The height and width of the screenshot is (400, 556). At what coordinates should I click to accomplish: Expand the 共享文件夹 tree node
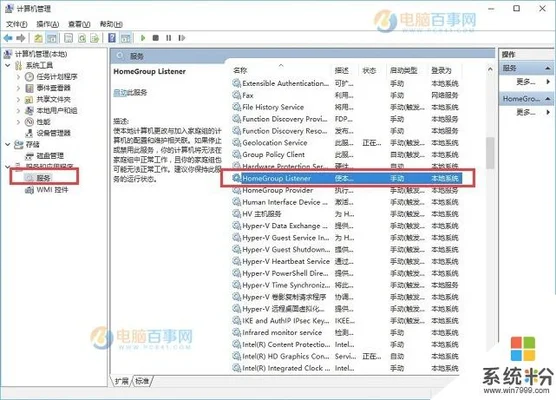point(18,100)
